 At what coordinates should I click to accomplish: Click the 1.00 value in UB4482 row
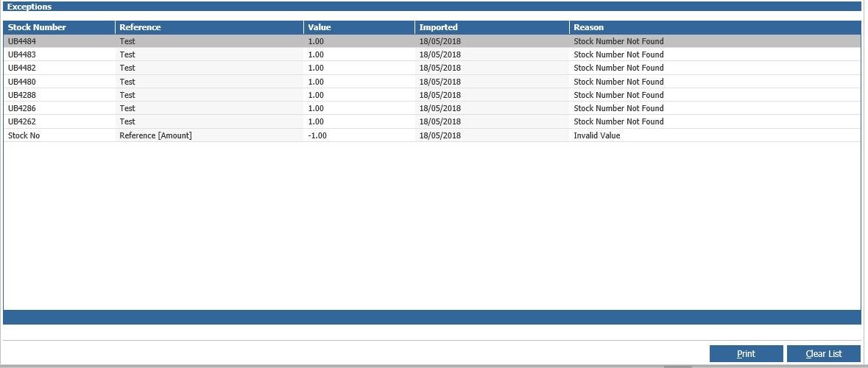click(316, 68)
